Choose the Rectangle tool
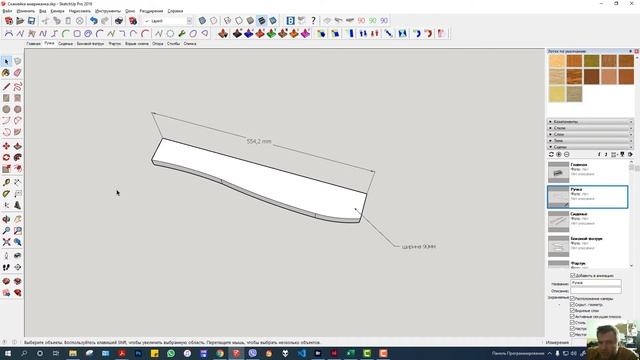640x360 pixels. [x=6, y=98]
